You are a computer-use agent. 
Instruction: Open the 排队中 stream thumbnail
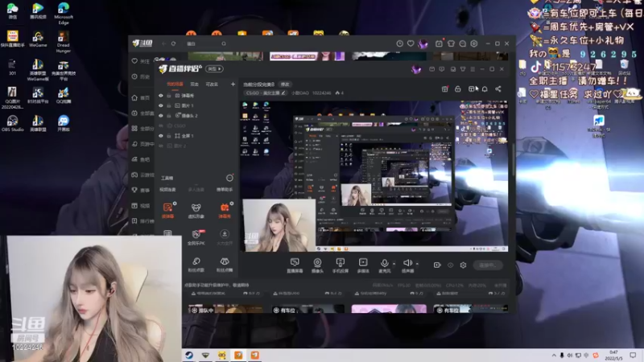pyautogui.click(x=225, y=309)
